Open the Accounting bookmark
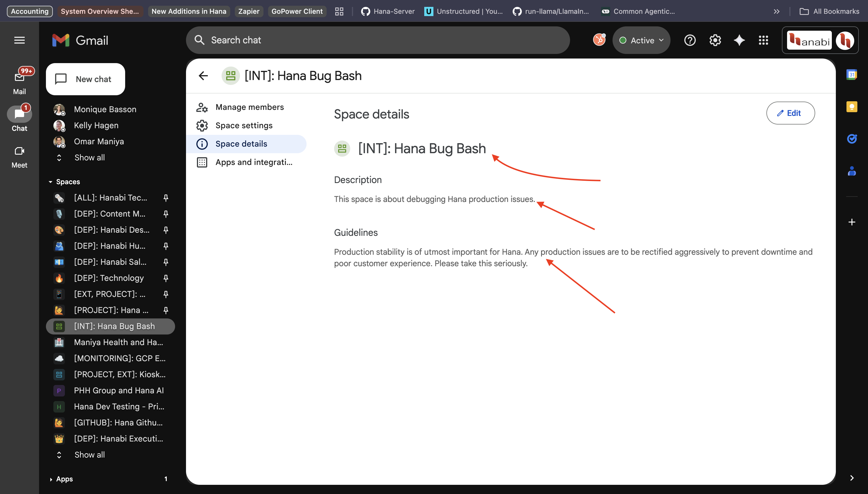Image resolution: width=868 pixels, height=494 pixels. [x=30, y=11]
